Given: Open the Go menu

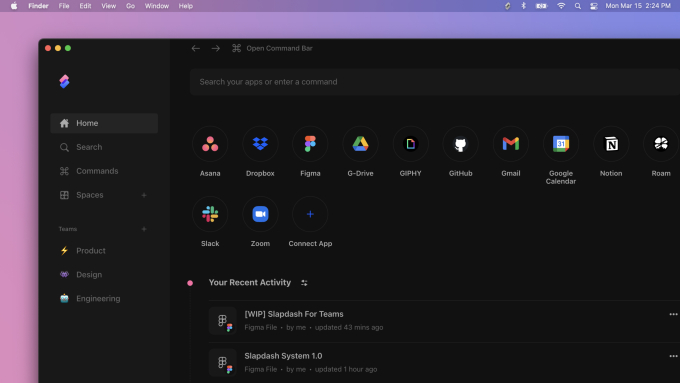Looking at the screenshot, I should click(x=130, y=6).
